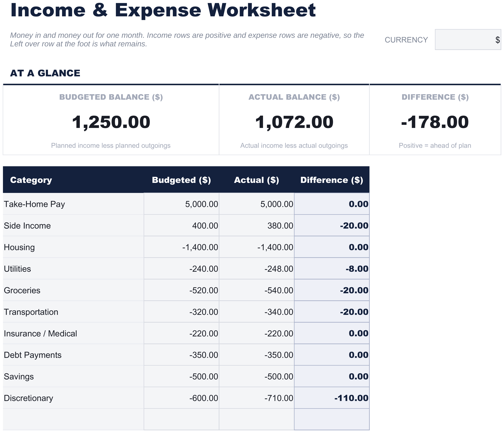Edit Debt Payments actual cell -350.00
Image resolution: width=504 pixels, height=433 pixels.
click(257, 355)
